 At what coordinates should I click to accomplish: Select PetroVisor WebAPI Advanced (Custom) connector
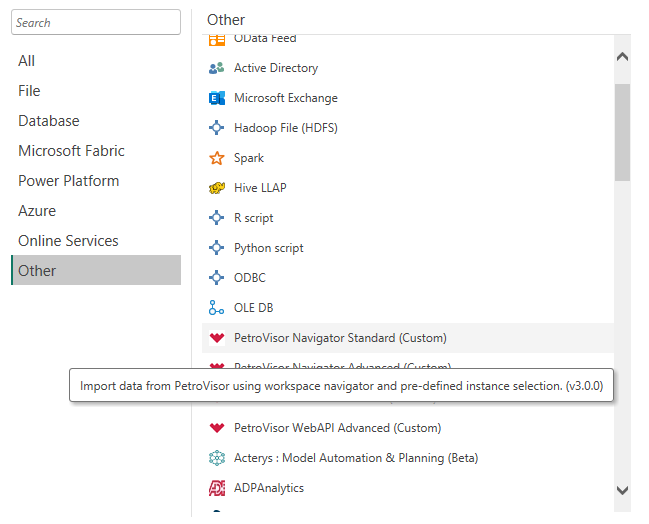click(337, 428)
